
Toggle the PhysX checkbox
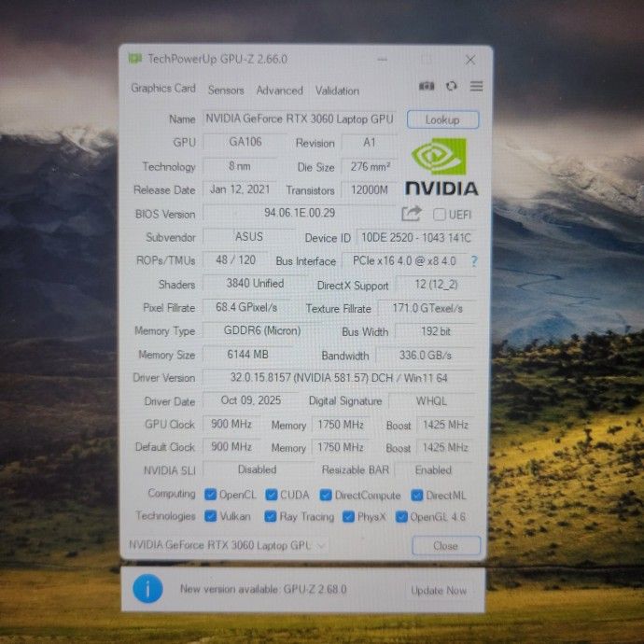point(348,517)
